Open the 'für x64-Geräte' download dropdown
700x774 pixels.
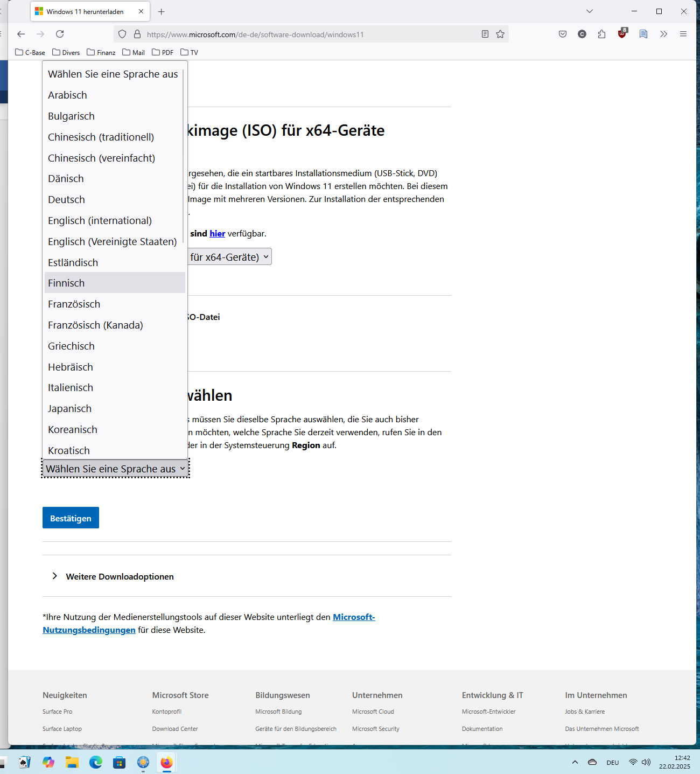pyautogui.click(x=229, y=257)
